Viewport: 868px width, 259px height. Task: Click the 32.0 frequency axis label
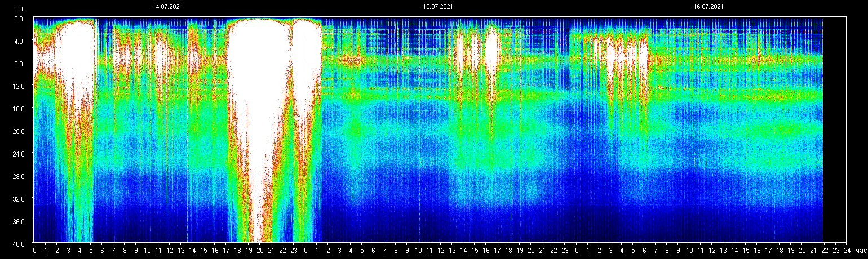tap(17, 198)
